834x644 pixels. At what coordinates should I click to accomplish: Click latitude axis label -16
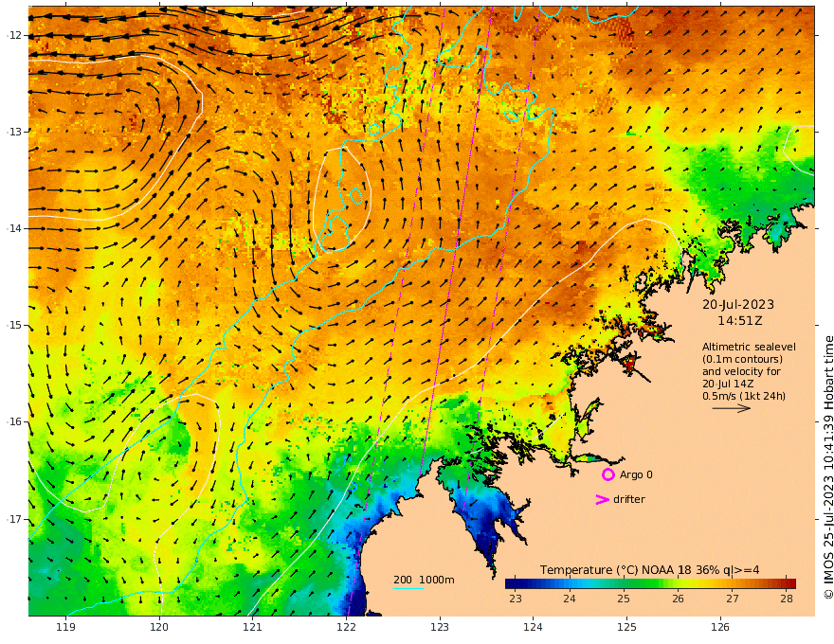point(14,421)
